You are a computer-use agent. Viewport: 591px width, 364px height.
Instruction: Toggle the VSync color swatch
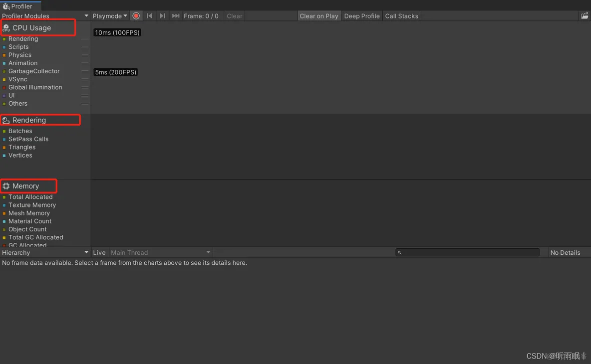pyautogui.click(x=4, y=79)
